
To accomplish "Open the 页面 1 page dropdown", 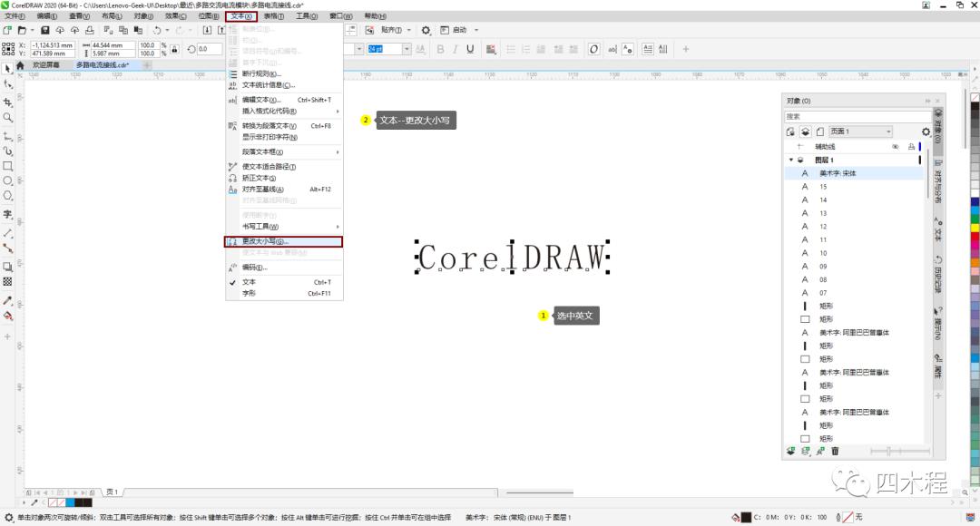I will (x=860, y=131).
